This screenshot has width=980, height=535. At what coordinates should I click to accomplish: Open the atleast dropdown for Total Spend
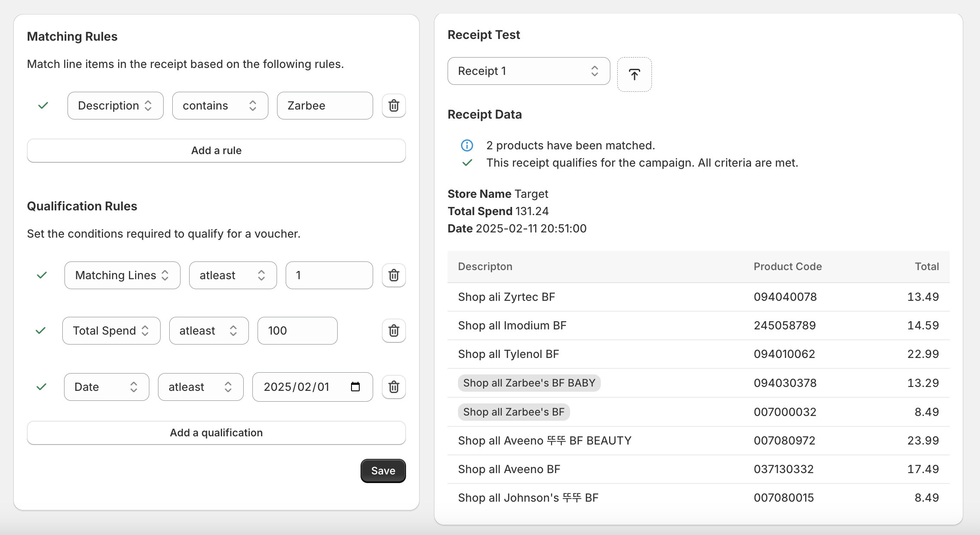209,331
